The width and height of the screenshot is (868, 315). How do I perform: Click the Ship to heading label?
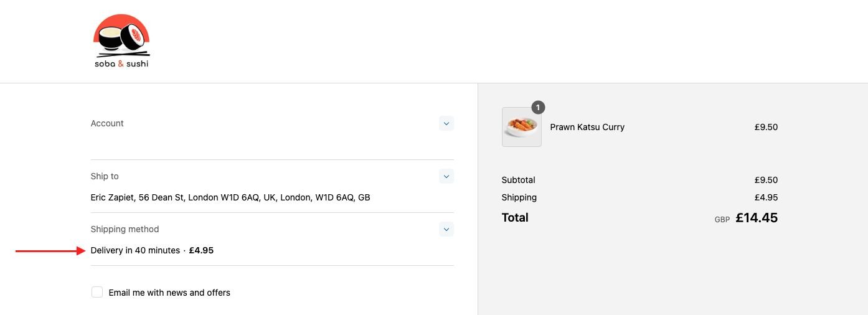point(105,176)
